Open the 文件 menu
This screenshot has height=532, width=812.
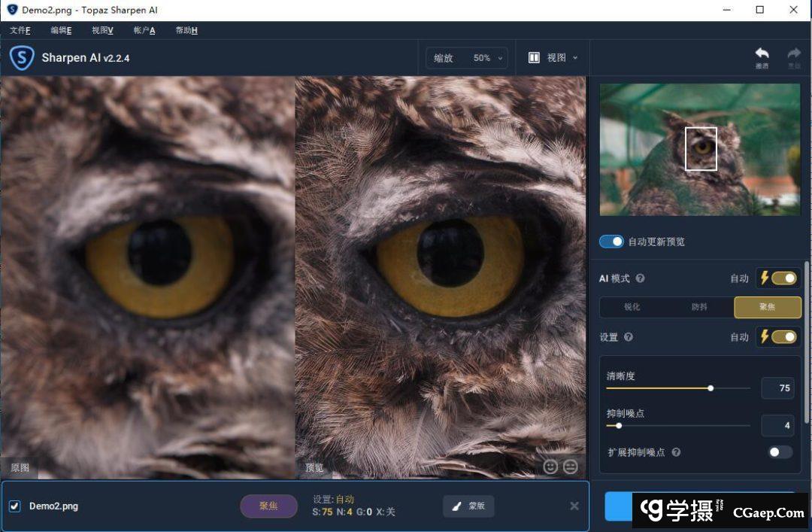click(x=20, y=30)
